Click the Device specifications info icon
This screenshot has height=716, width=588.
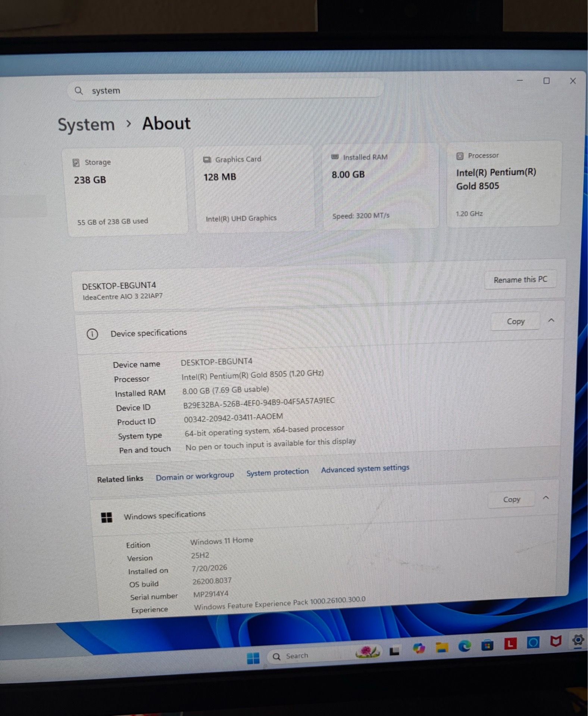[92, 334]
